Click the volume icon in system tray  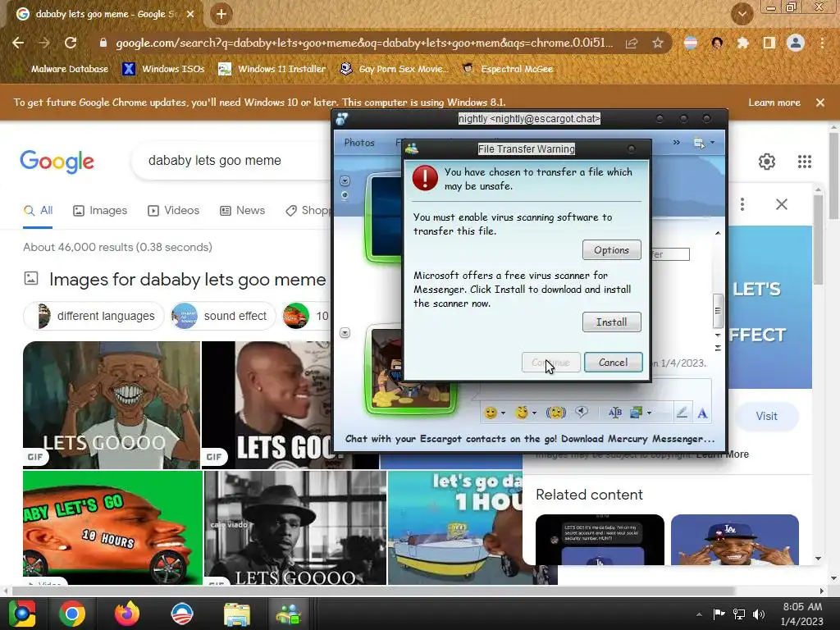tap(759, 614)
